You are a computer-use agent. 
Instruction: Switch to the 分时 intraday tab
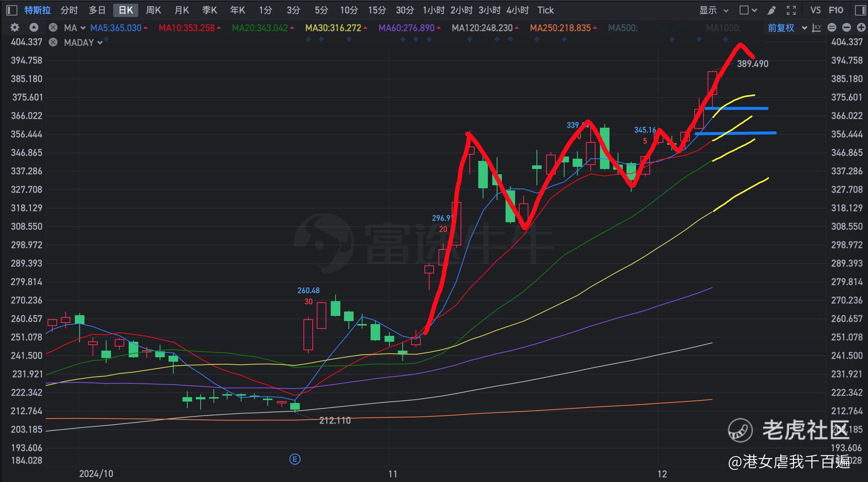point(69,10)
